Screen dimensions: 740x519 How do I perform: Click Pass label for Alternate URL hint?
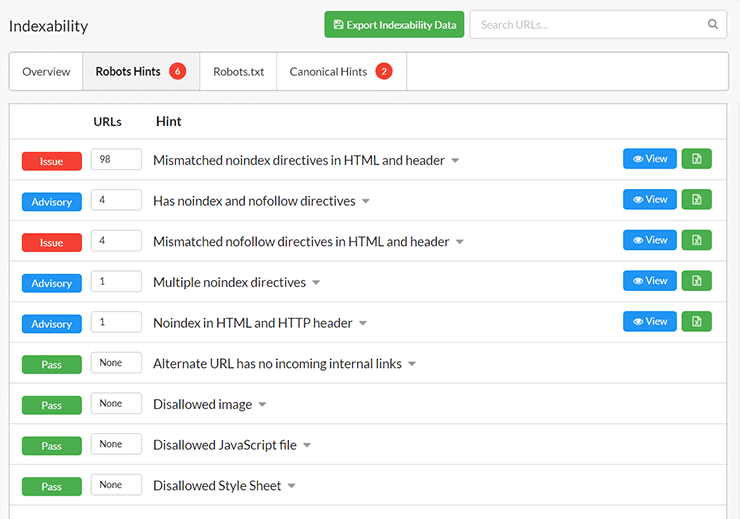(x=51, y=364)
